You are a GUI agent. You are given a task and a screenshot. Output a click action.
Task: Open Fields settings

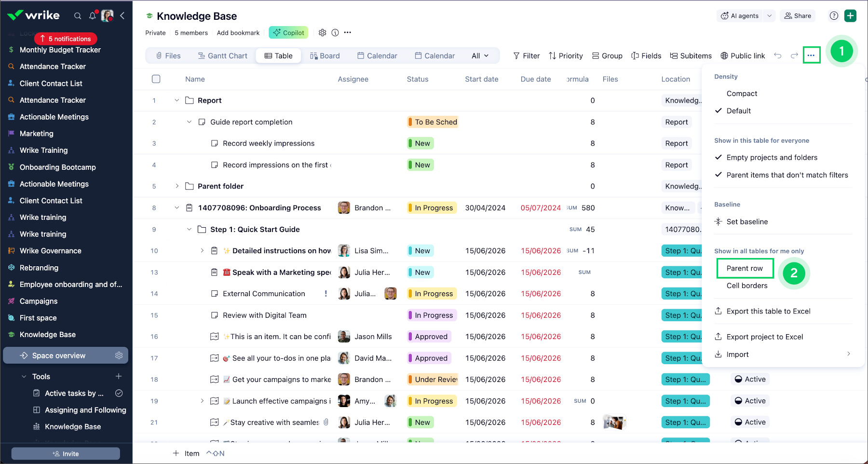(x=646, y=56)
